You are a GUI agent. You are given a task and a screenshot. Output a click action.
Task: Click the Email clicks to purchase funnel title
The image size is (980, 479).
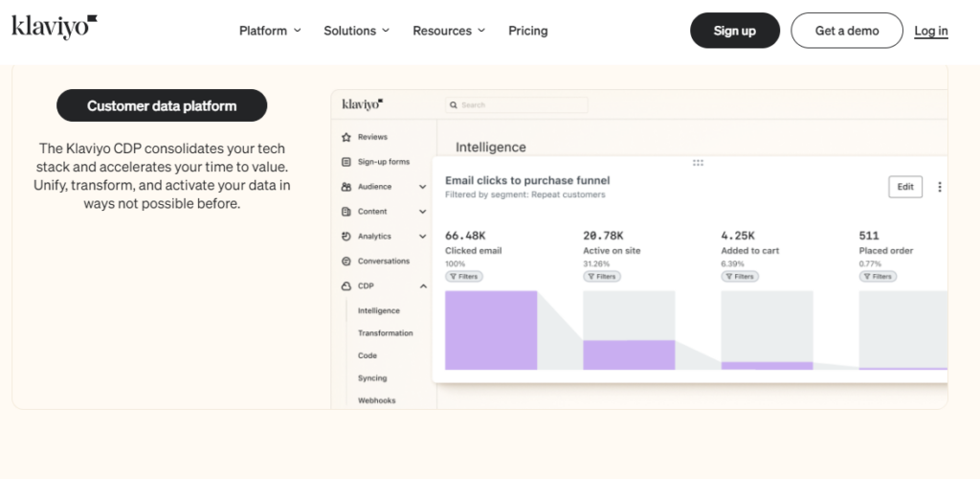(x=527, y=181)
